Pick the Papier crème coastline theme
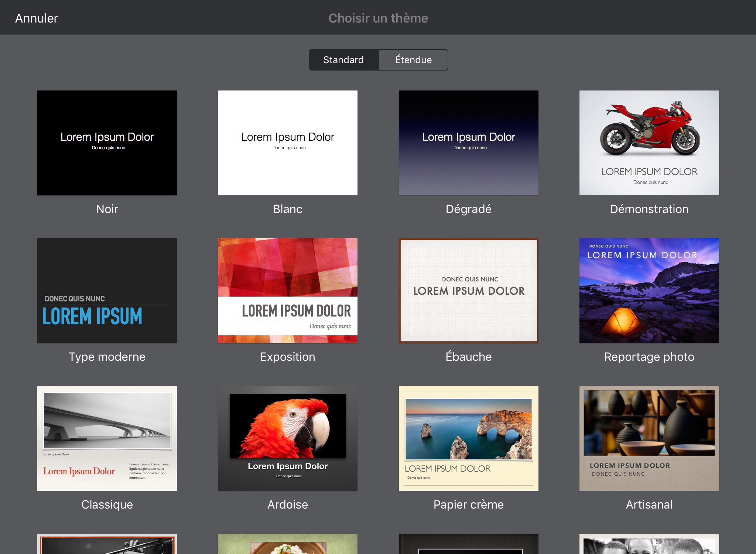Screen dimensions: 756x554 click(468, 438)
